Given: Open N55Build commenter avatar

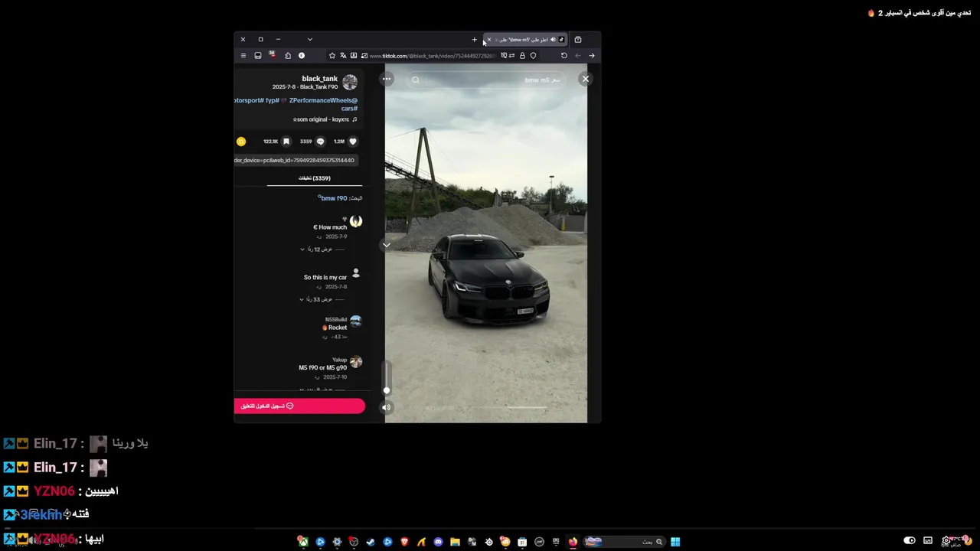Looking at the screenshot, I should click(355, 321).
